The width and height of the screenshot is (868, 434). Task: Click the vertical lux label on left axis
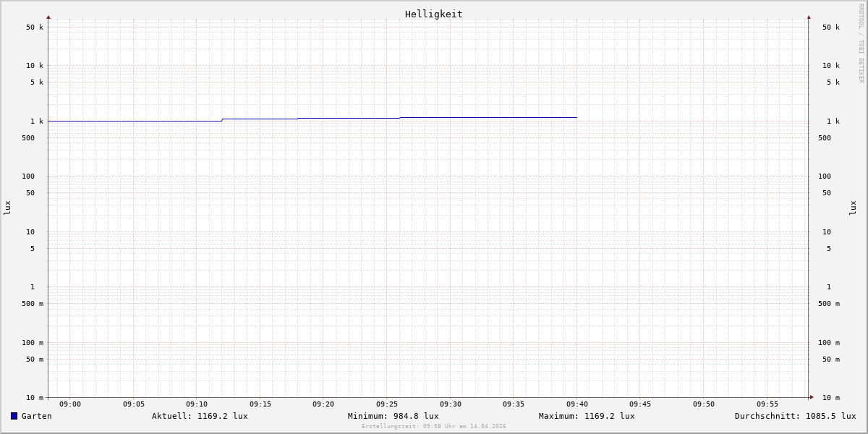click(x=7, y=208)
